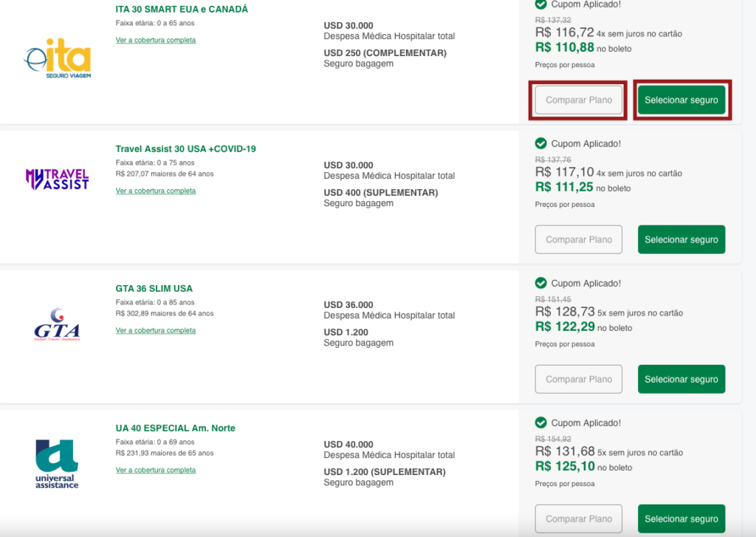
Task: Click the green check icon in UA 40 card
Action: 541,423
